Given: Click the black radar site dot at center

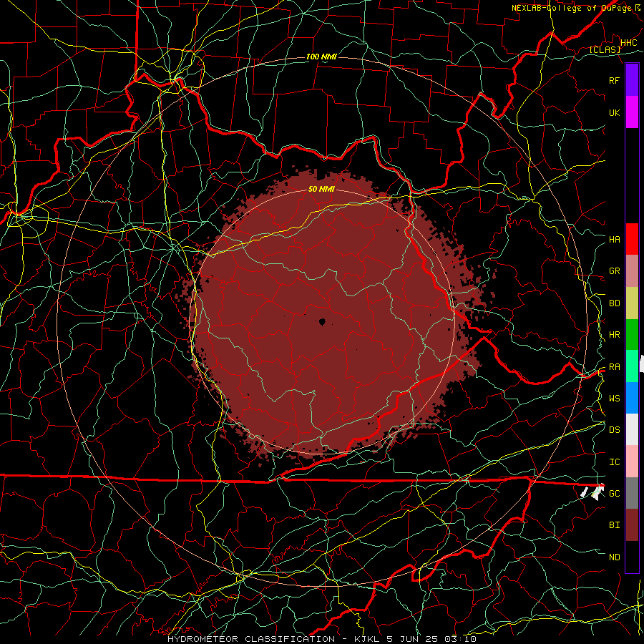Looking at the screenshot, I should [322, 321].
